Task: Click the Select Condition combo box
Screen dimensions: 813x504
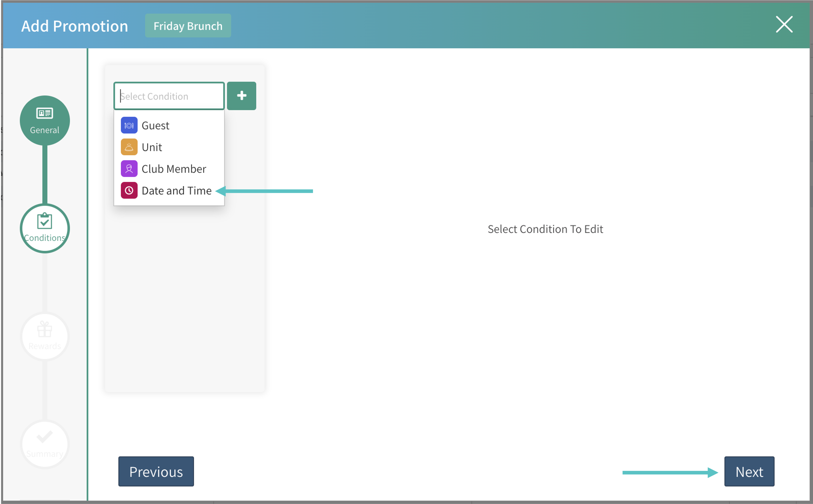Action: click(x=169, y=96)
